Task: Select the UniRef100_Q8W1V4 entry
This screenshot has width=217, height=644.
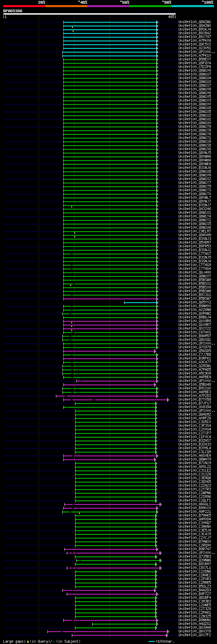Action: pyautogui.click(x=195, y=71)
